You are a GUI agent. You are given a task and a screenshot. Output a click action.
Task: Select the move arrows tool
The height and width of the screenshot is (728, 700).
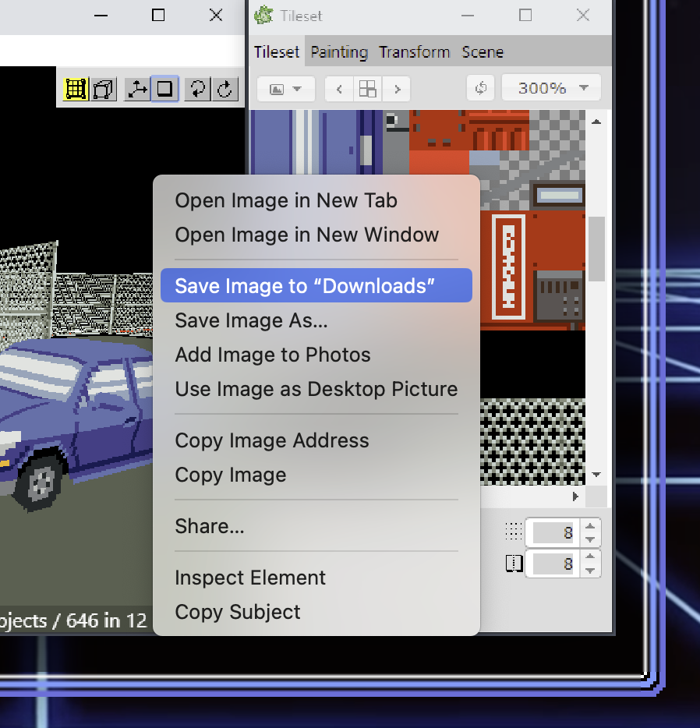[136, 88]
